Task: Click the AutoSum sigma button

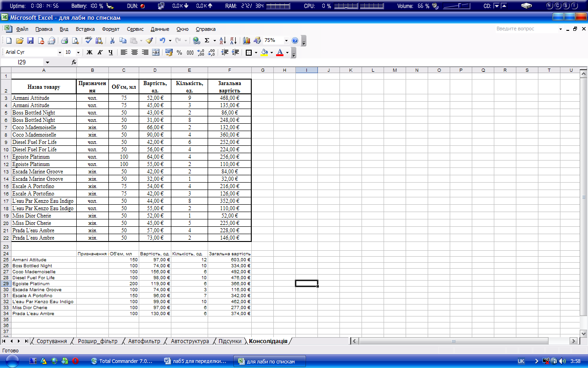Action: (207, 40)
